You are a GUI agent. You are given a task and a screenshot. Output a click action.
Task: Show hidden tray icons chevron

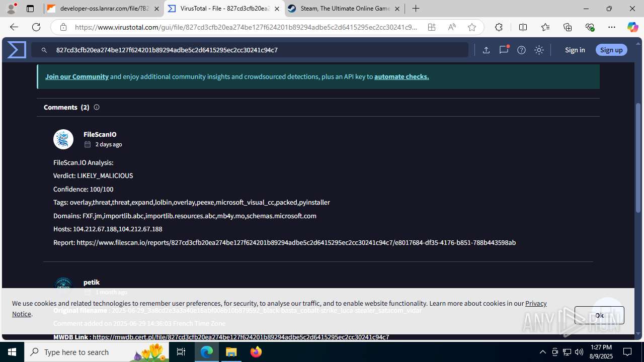[542, 352]
